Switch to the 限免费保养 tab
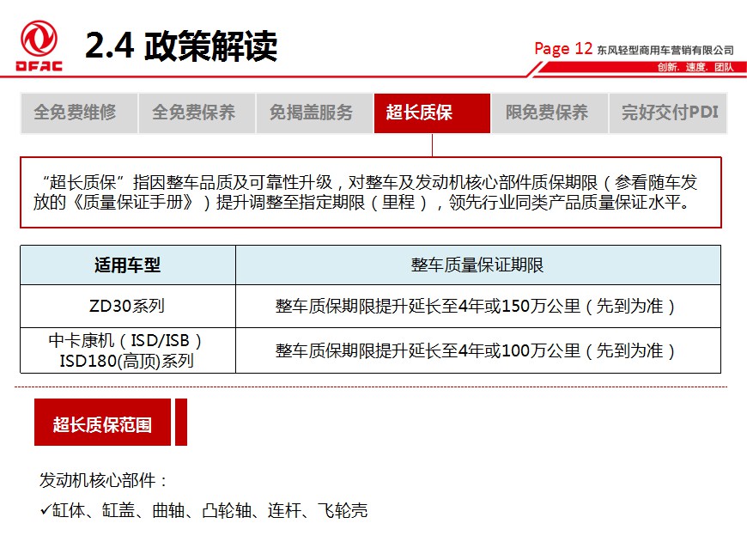 (550, 113)
